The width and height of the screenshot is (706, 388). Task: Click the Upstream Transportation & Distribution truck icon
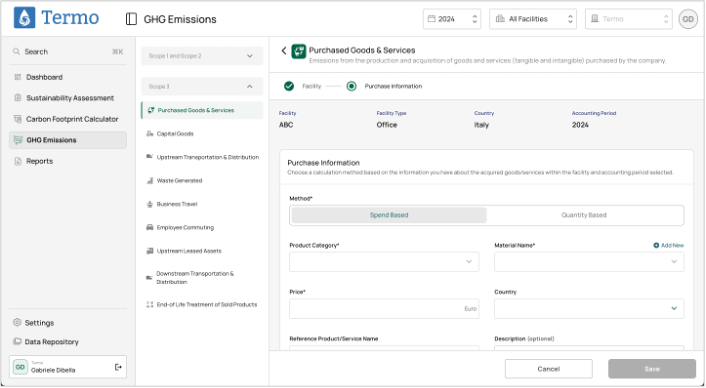[x=150, y=157]
